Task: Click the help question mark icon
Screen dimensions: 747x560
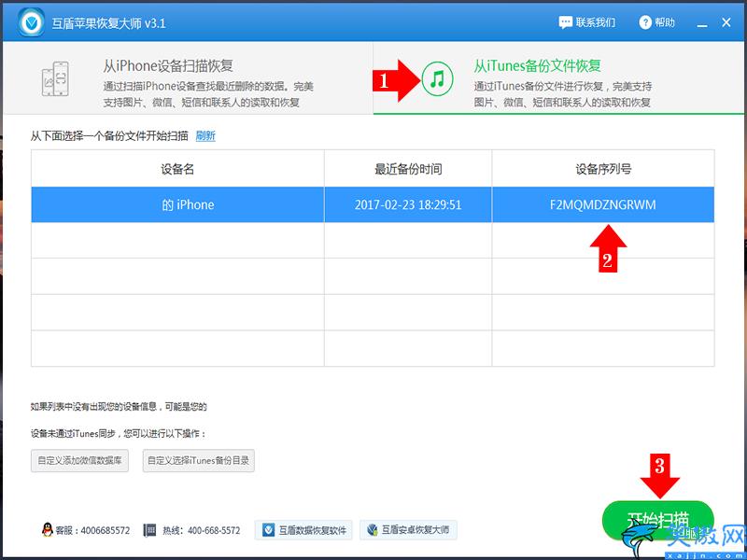Action: pyautogui.click(x=645, y=22)
